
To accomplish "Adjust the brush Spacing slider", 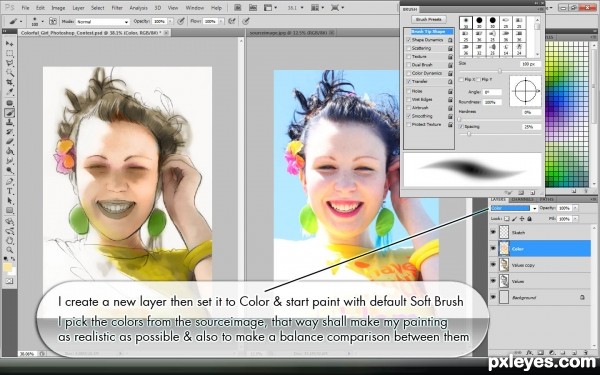I will tap(469, 134).
